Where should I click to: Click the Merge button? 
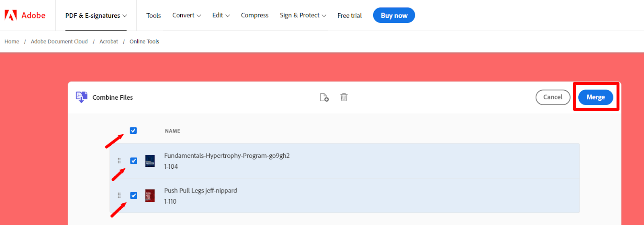click(596, 97)
